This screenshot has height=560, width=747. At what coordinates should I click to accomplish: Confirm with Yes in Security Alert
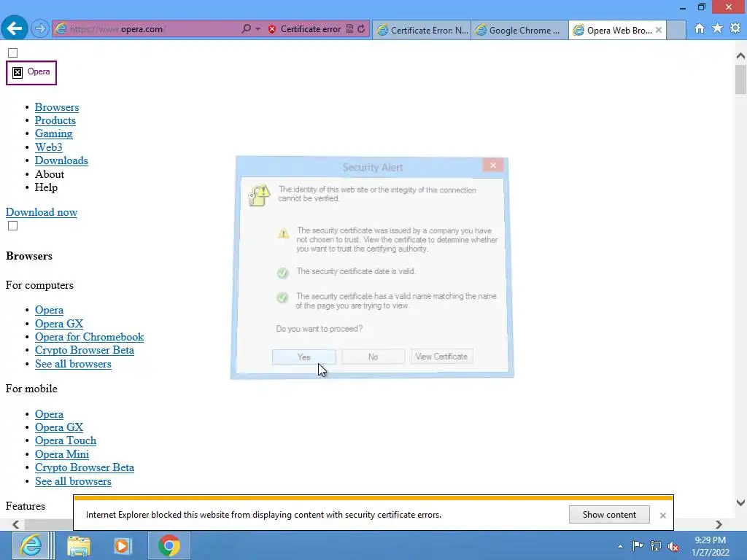click(x=304, y=357)
